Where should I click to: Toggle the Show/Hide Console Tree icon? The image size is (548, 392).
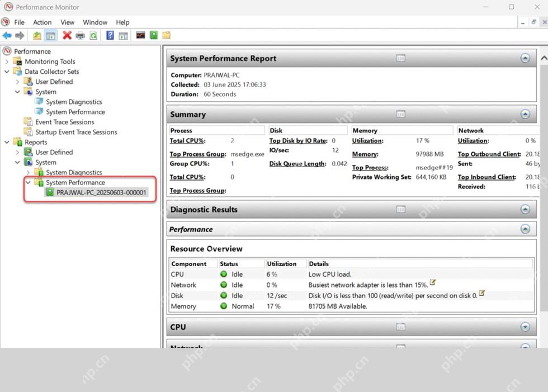[x=51, y=35]
